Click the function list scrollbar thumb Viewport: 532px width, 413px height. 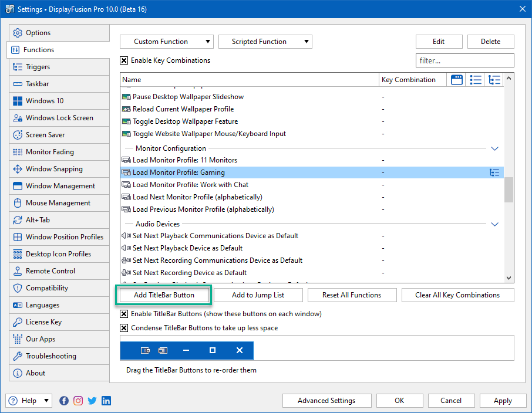pyautogui.click(x=509, y=189)
